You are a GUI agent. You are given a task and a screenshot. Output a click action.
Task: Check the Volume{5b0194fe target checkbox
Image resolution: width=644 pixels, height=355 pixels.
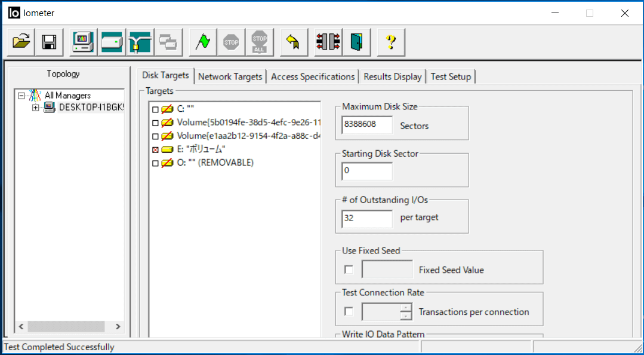coord(155,123)
